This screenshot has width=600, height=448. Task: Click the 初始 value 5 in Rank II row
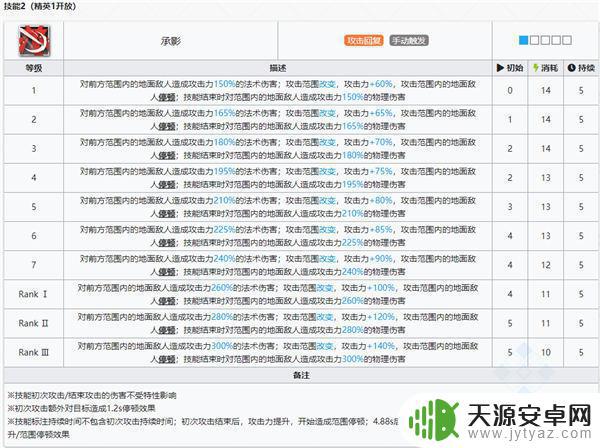[x=510, y=323]
